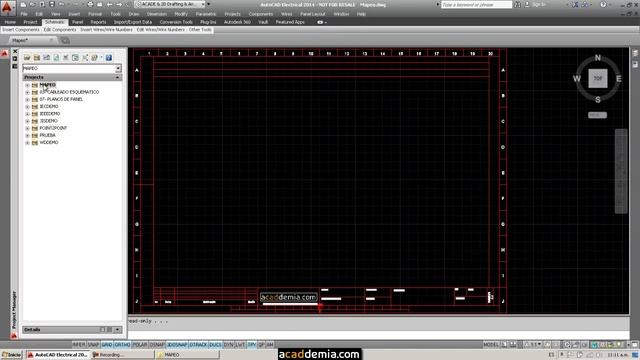This screenshot has width=640, height=360.
Task: Open the Import/Export Data ribbon tab
Action: click(x=133, y=22)
